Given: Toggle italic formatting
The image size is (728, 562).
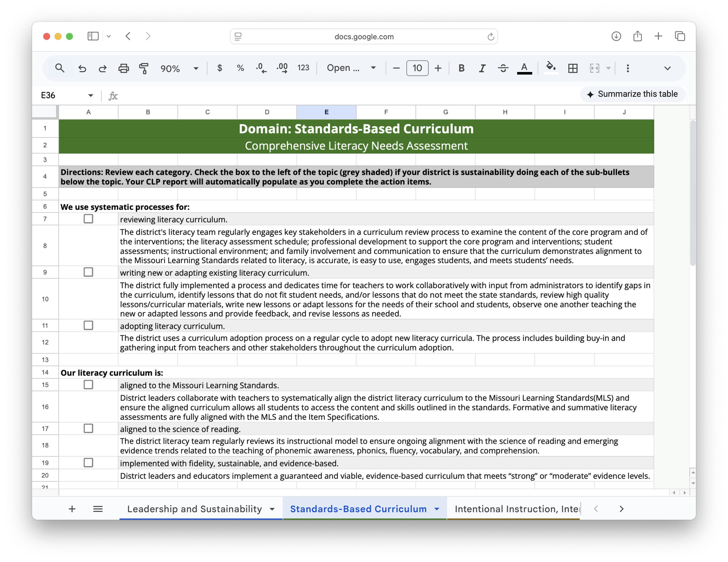Looking at the screenshot, I should (482, 68).
